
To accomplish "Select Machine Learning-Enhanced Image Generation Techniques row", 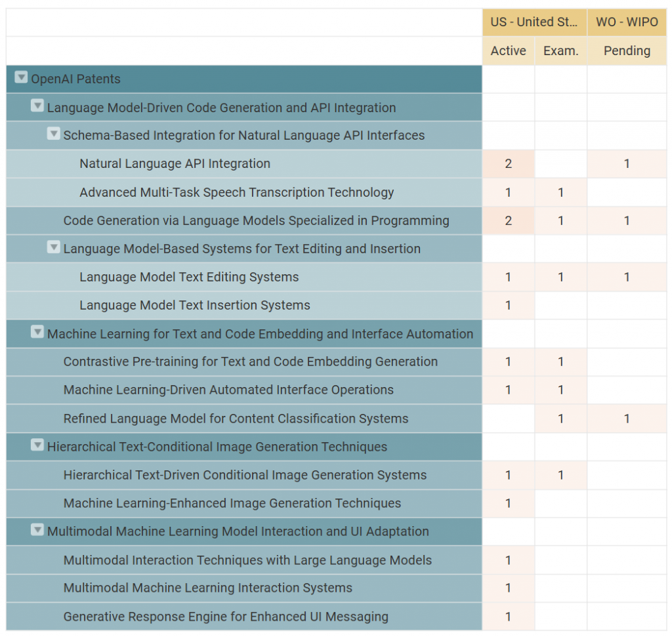I will 244,503.
